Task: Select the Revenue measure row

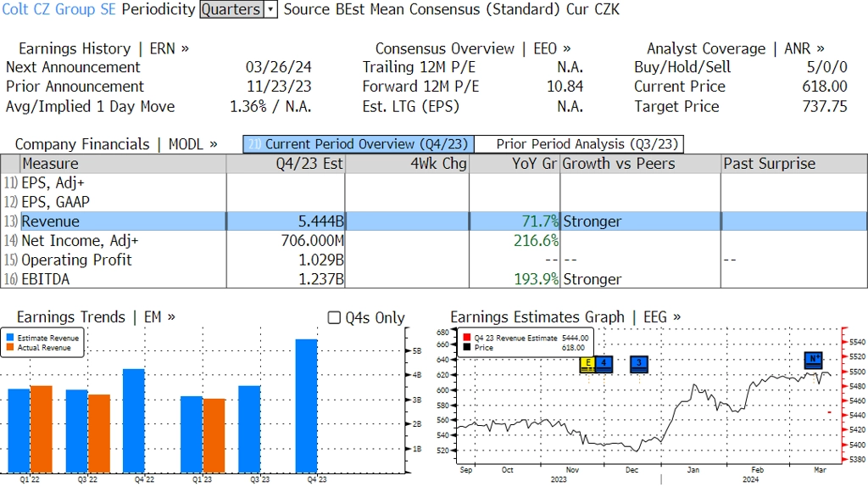Action: pos(434,221)
